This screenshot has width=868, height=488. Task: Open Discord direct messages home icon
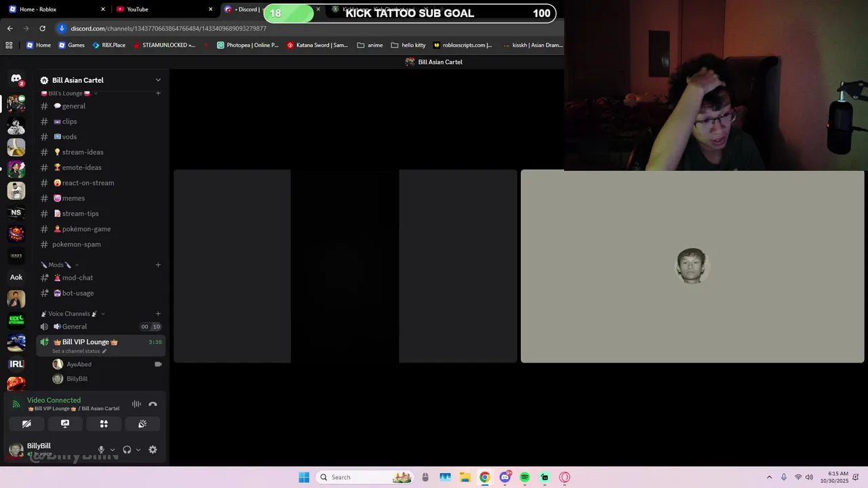point(16,79)
